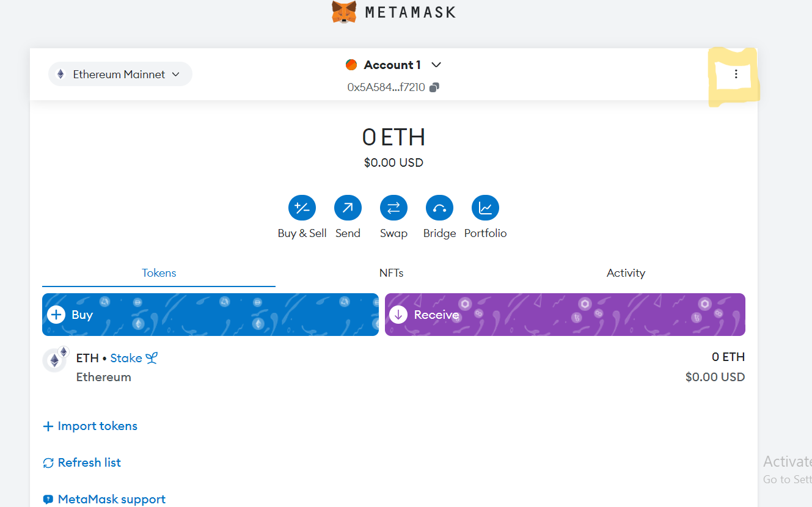This screenshot has height=507, width=812.
Task: Switch to the Activity tab
Action: click(x=626, y=273)
